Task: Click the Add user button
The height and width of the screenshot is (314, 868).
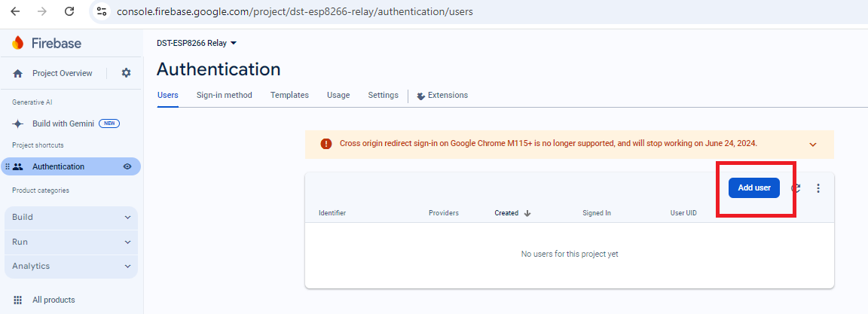Action: coord(753,187)
